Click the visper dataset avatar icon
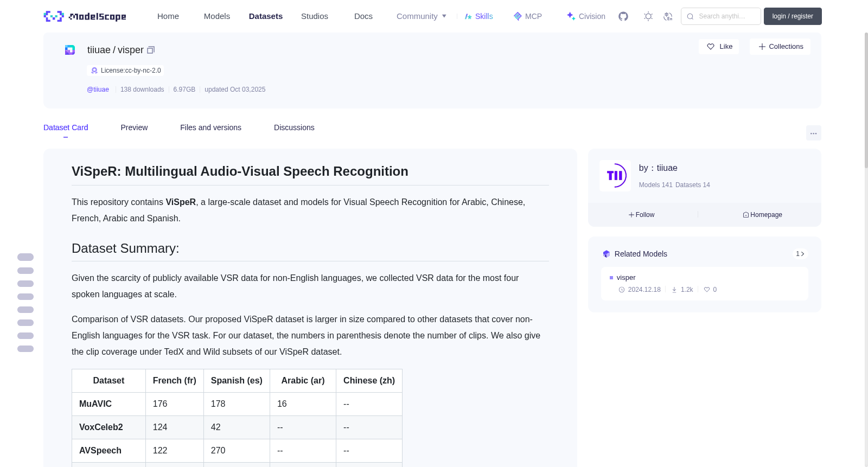This screenshot has height=467, width=868. pyautogui.click(x=70, y=50)
